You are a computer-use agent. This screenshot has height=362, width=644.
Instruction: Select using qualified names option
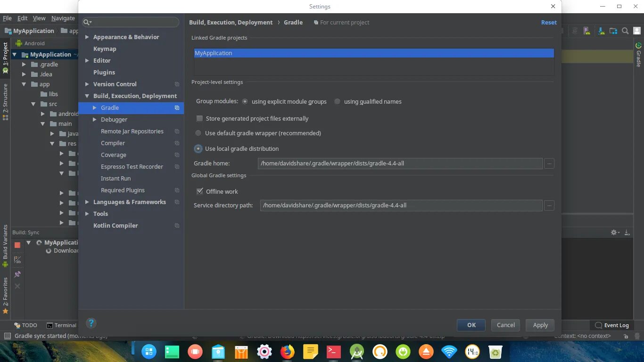click(x=368, y=101)
